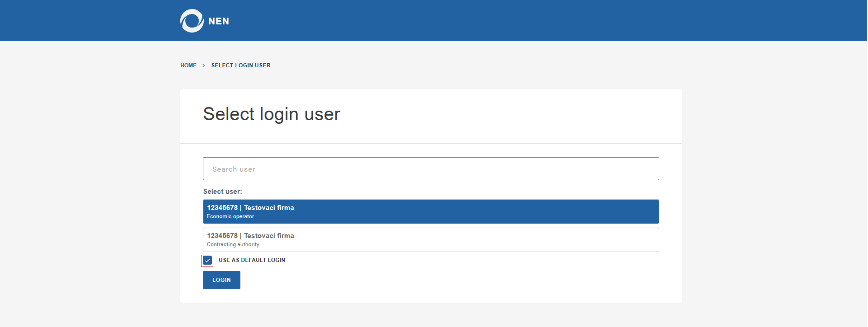Screen dimensions: 868x327
Task: Click the NEN text in the header
Action: [x=219, y=21]
